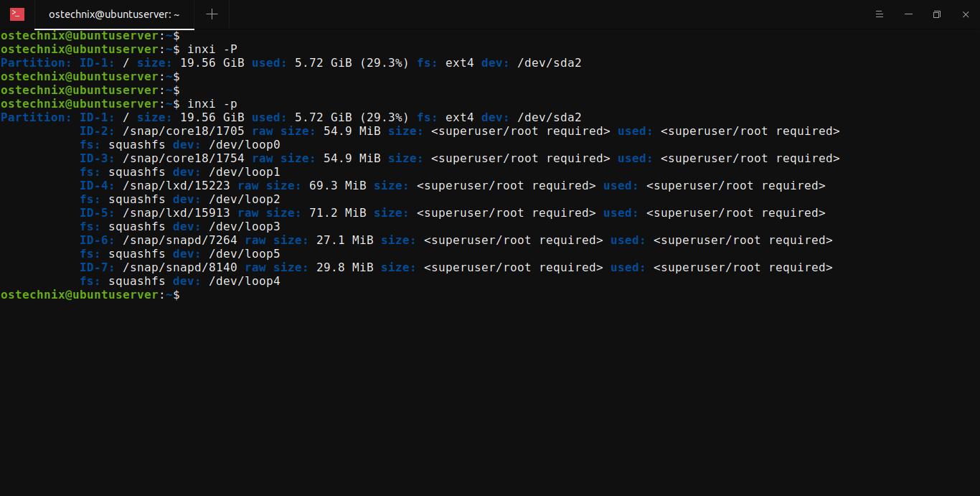Click the "inxi -P" command text
980x496 pixels.
[212, 50]
